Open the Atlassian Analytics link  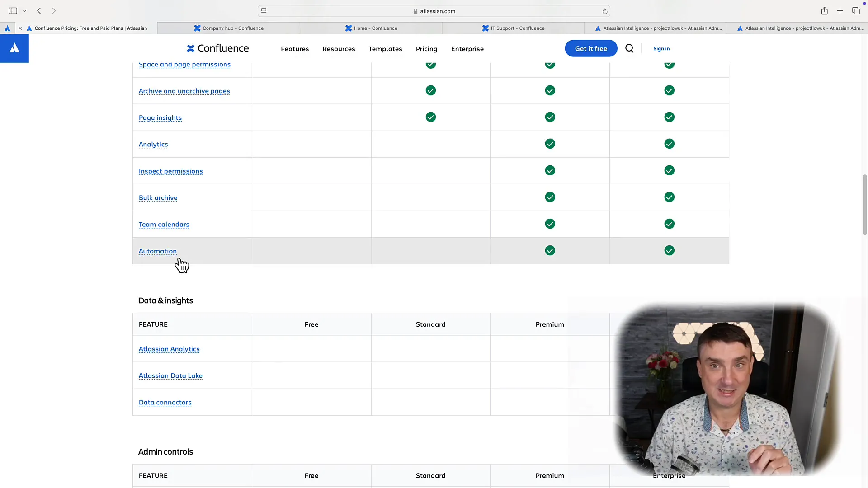169,349
